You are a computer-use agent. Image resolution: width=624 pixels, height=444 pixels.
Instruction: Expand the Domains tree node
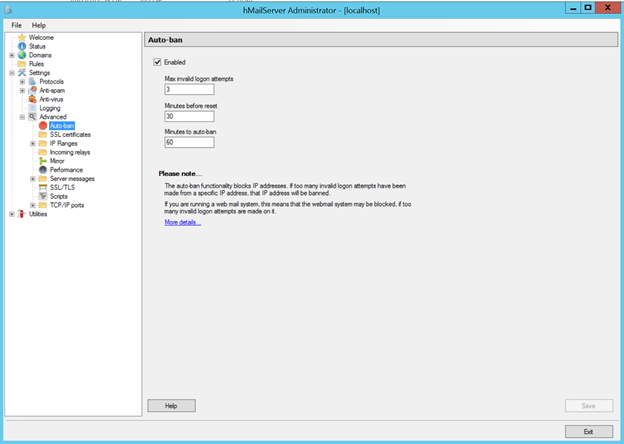12,55
